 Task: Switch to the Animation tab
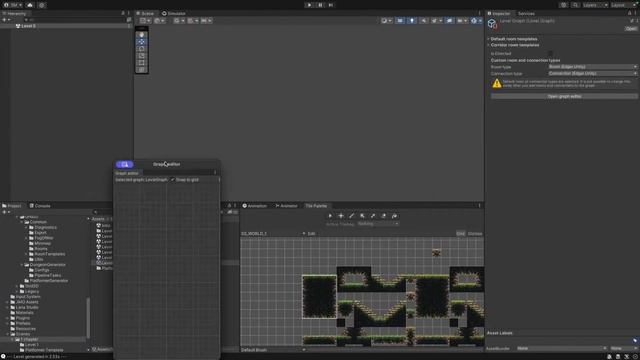tap(255, 206)
